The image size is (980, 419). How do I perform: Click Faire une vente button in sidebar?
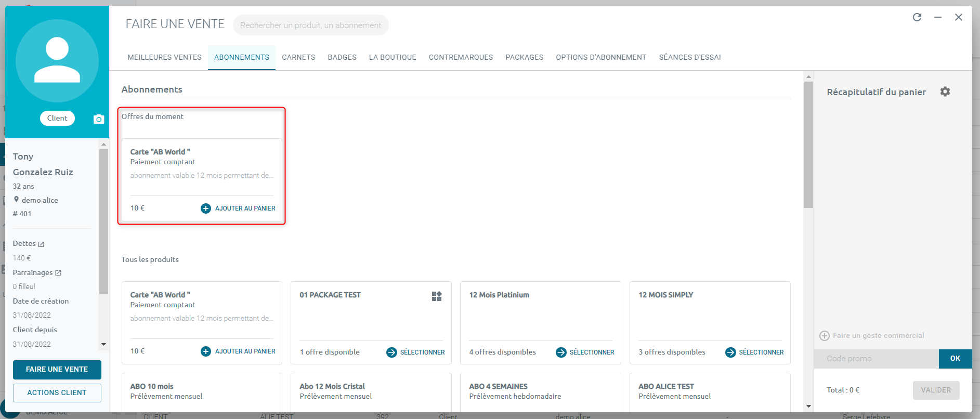point(57,370)
